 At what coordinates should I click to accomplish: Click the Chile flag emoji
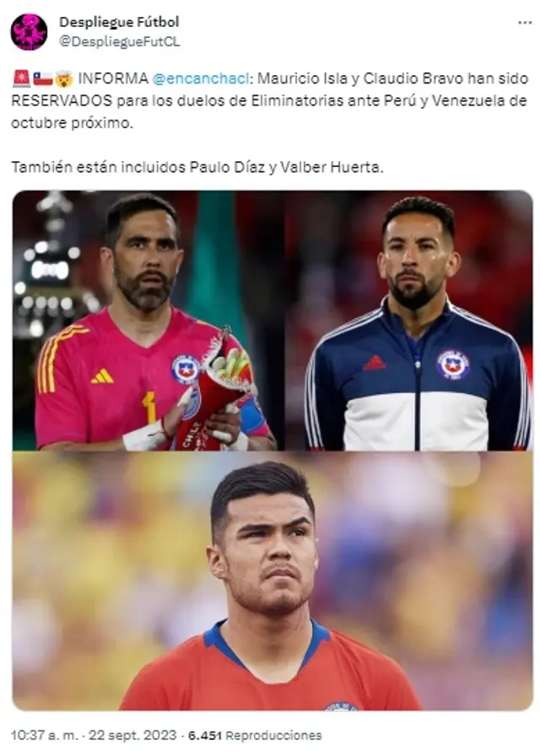coord(42,78)
